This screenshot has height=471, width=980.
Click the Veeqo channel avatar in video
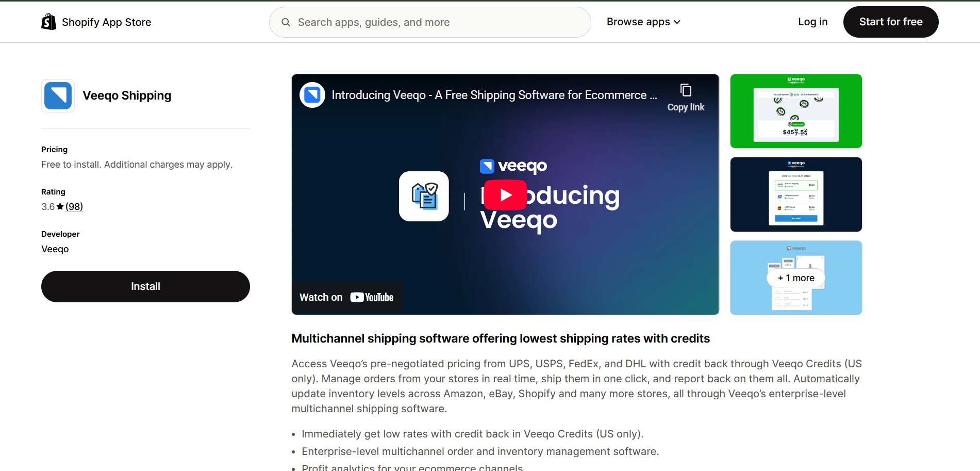coord(312,95)
